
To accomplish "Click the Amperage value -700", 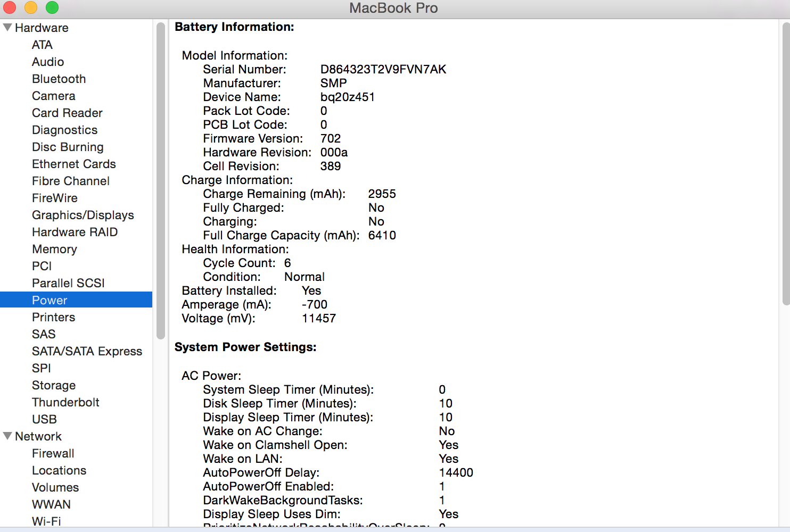I will pos(315,304).
